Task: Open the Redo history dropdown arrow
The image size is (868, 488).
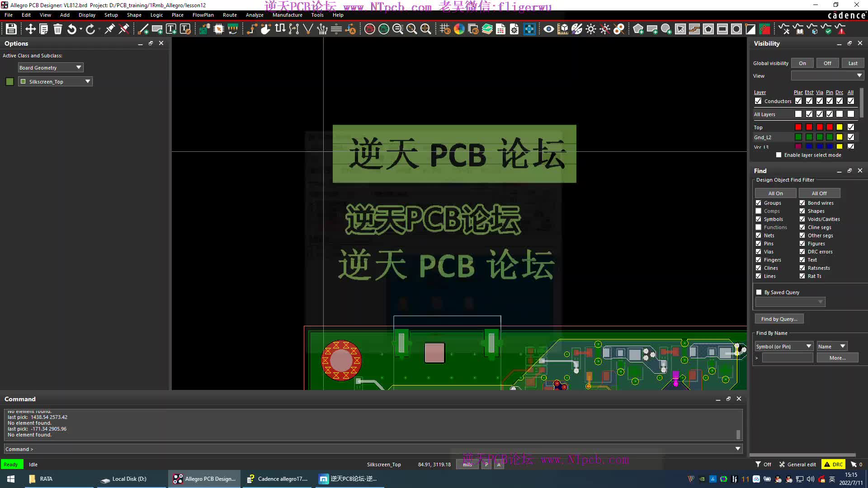Action: pyautogui.click(x=99, y=29)
